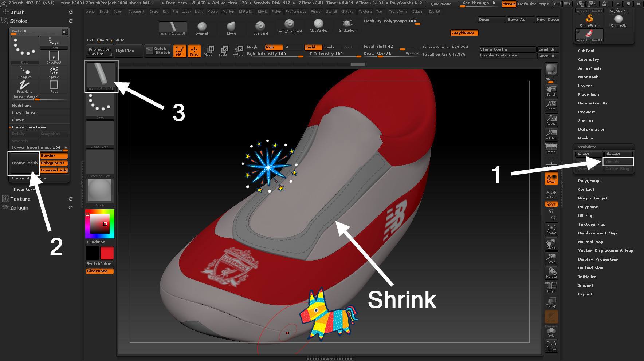Disable the Polygroups frame option
Screen dimensions: 644x361
54,163
